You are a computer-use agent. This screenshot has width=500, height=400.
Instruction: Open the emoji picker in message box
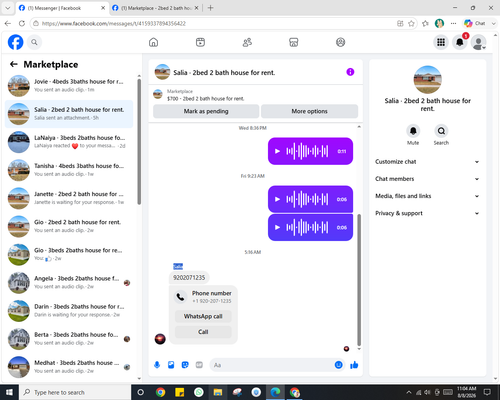tap(338, 365)
